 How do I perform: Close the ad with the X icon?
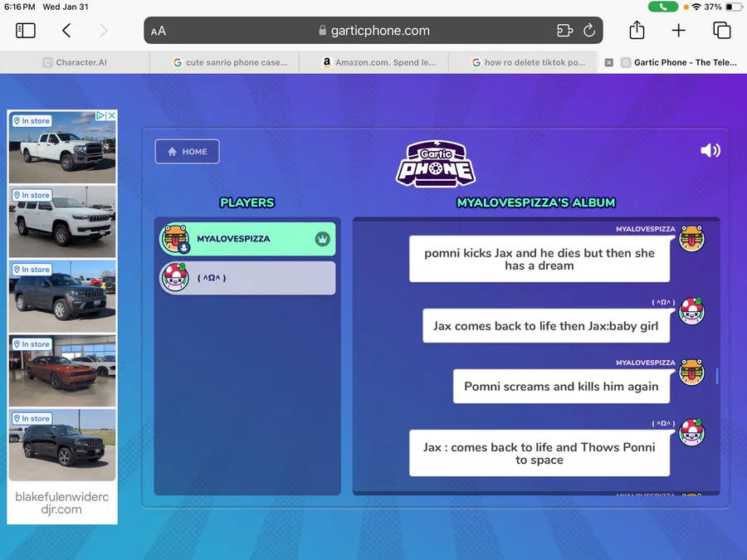(111, 115)
